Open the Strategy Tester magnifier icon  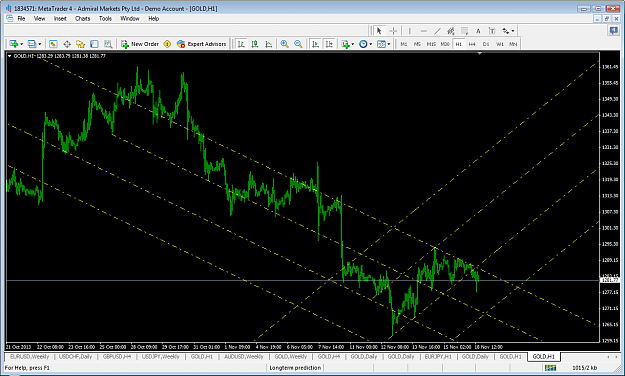(108, 44)
